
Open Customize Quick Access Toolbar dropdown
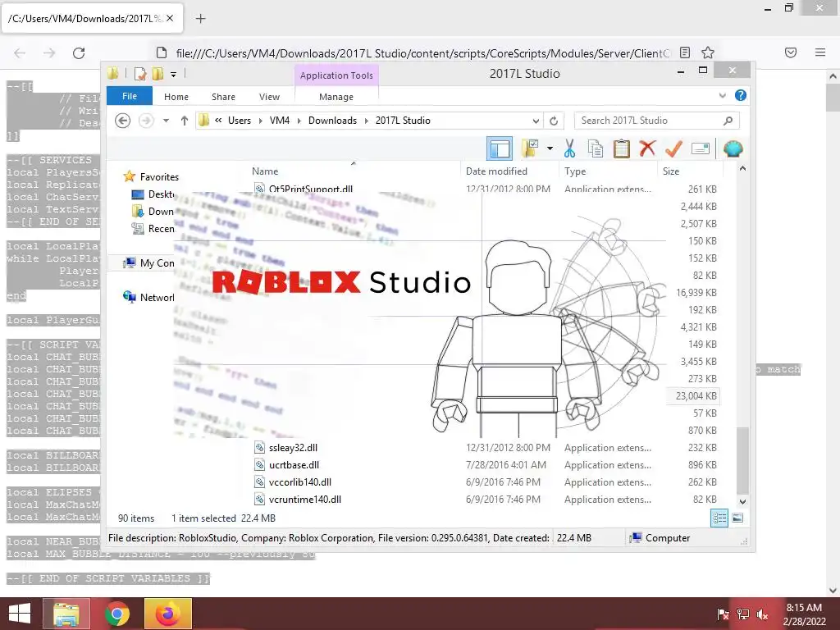tap(174, 74)
